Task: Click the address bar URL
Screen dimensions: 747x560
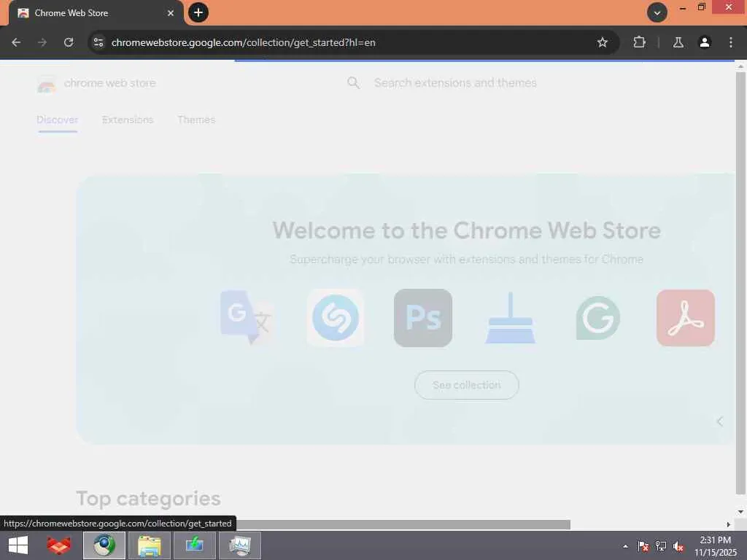Action: 243,42
